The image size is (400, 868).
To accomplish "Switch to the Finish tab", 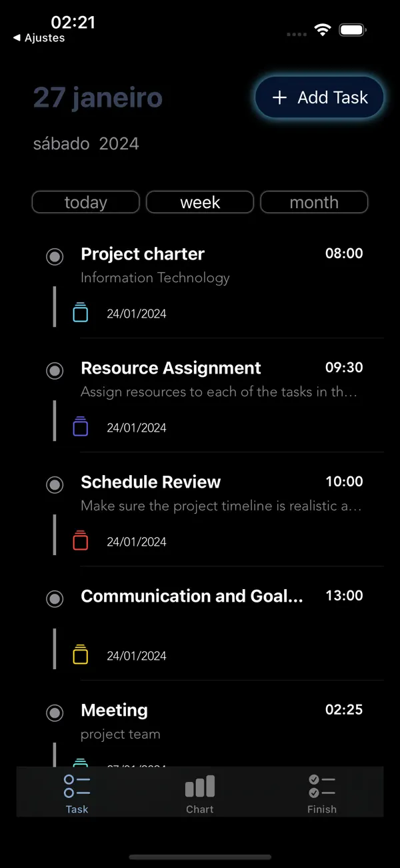I will 322,791.
